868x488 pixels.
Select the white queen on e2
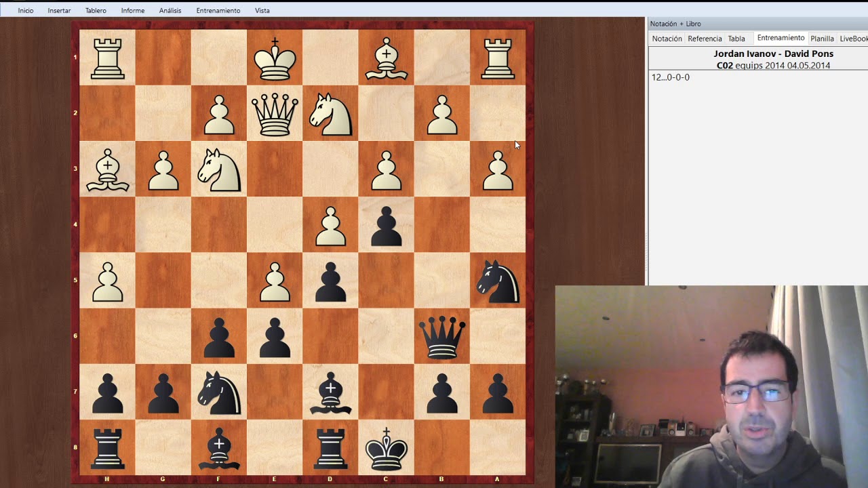(275, 114)
